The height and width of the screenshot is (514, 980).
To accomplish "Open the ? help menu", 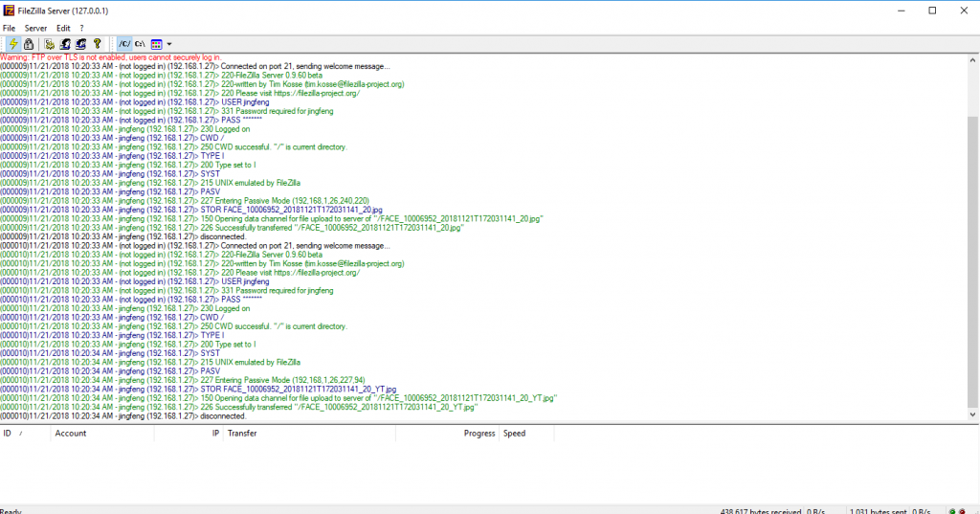I will (81, 28).
